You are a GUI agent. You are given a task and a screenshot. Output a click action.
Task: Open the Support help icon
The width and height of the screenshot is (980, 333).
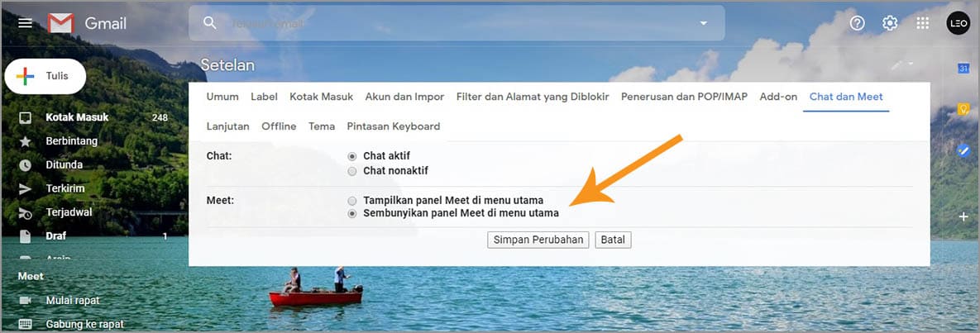click(x=858, y=23)
